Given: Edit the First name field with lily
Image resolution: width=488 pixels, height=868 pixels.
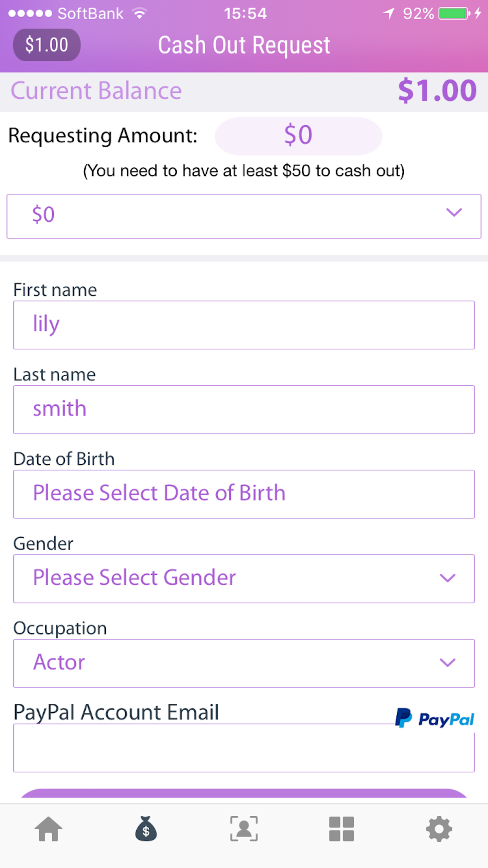Looking at the screenshot, I should pyautogui.click(x=244, y=325).
